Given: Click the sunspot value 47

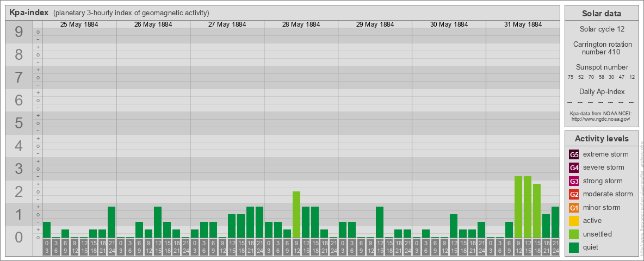Looking at the screenshot, I should coord(621,77).
